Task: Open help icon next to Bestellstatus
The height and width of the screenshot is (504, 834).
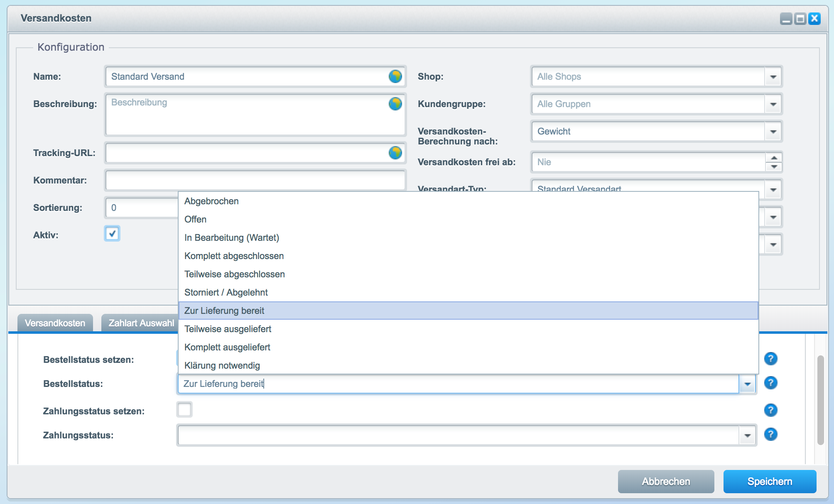Action: pos(770,383)
